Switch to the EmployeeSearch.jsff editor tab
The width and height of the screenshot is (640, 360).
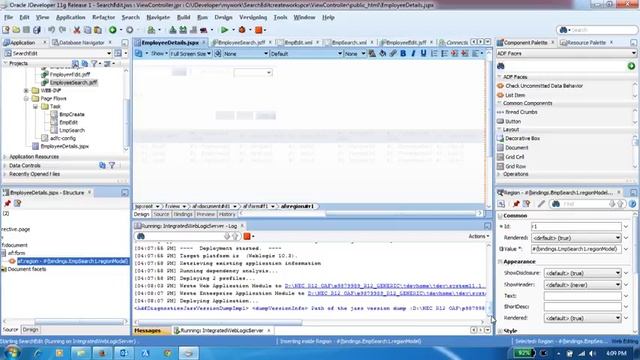[241, 42]
